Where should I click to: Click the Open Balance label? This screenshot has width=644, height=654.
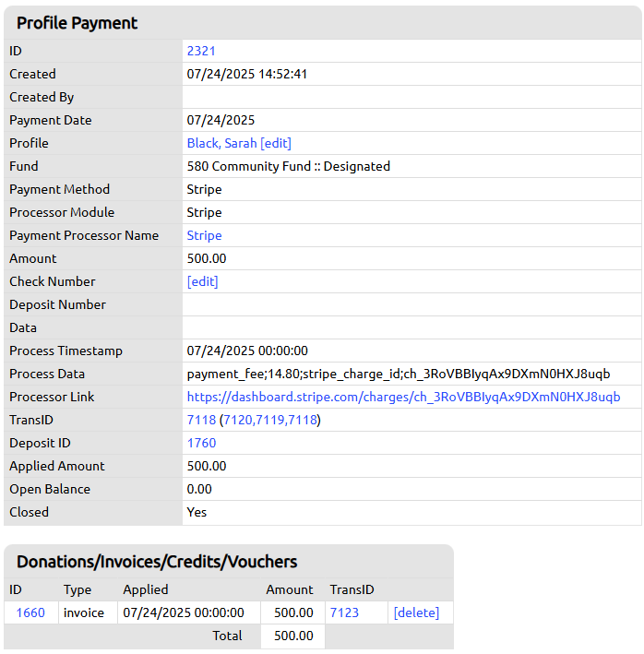[x=50, y=489]
